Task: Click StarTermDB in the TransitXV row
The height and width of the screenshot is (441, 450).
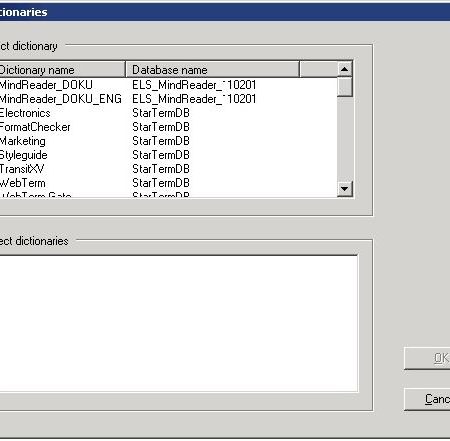Action: [161, 169]
